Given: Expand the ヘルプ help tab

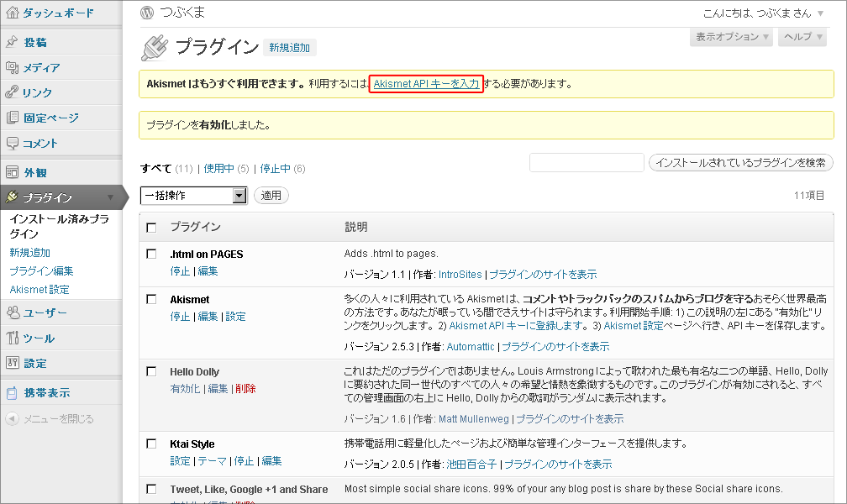Looking at the screenshot, I should click(802, 37).
